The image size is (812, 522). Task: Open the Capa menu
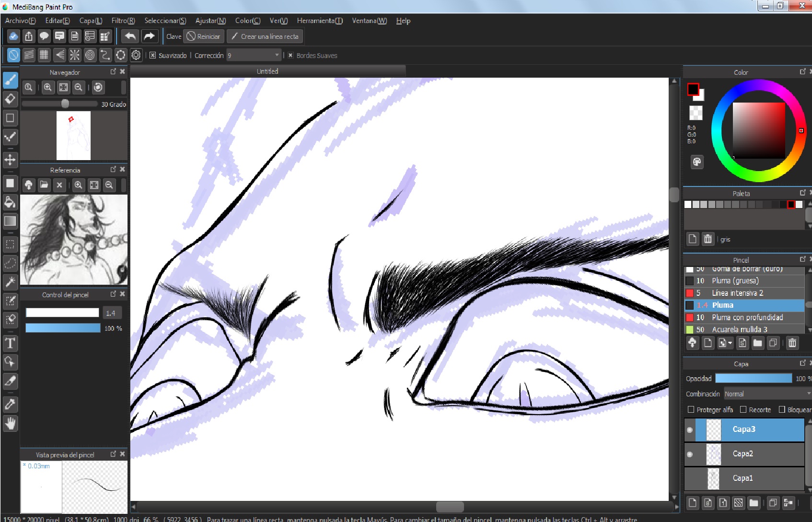tap(91, 21)
